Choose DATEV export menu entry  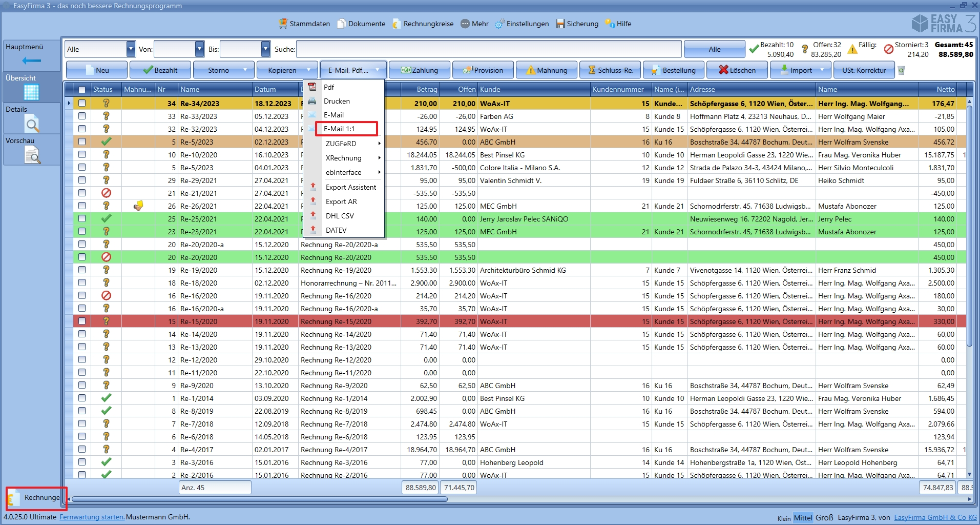click(x=344, y=230)
